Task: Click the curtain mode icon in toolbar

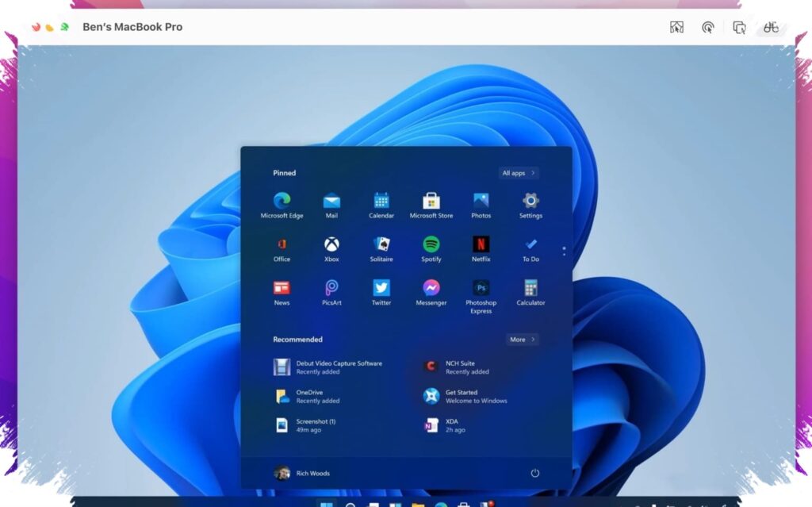Action: 676,27
